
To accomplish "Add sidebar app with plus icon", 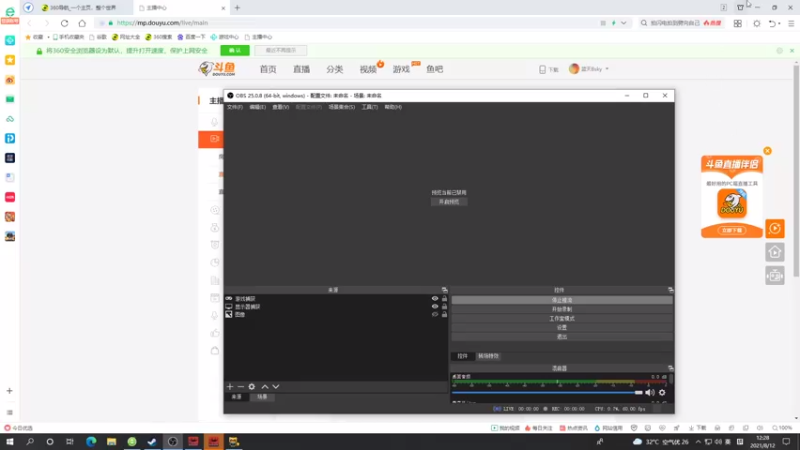I will point(10,391).
